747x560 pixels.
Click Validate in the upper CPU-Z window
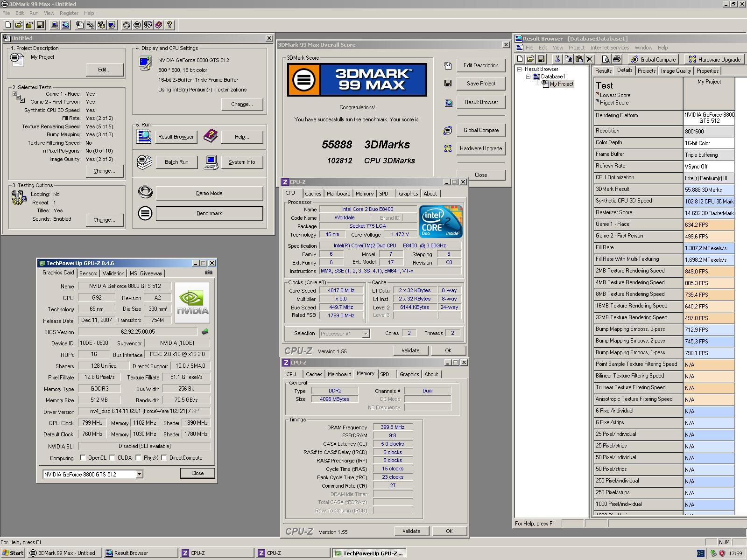coord(410,350)
